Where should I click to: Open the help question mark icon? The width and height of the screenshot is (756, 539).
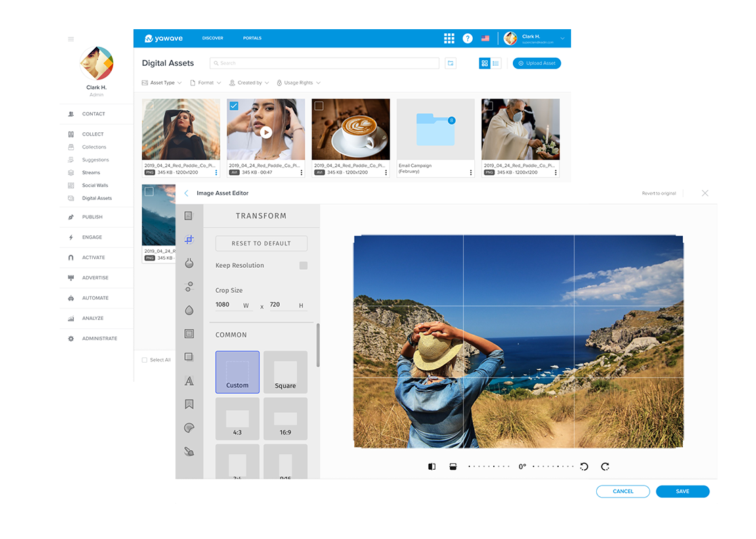(x=467, y=39)
